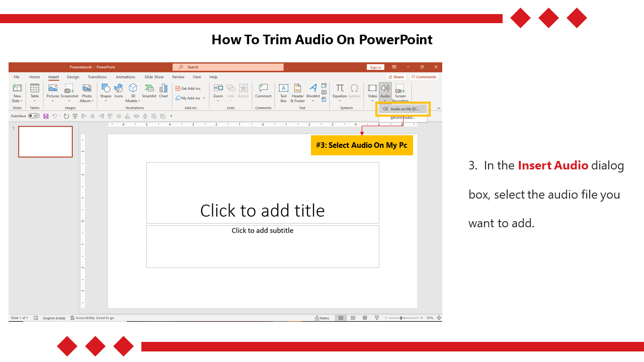The width and height of the screenshot is (644, 362).
Task: Customize Quick Access Toolbar dropdown
Action: [171, 116]
